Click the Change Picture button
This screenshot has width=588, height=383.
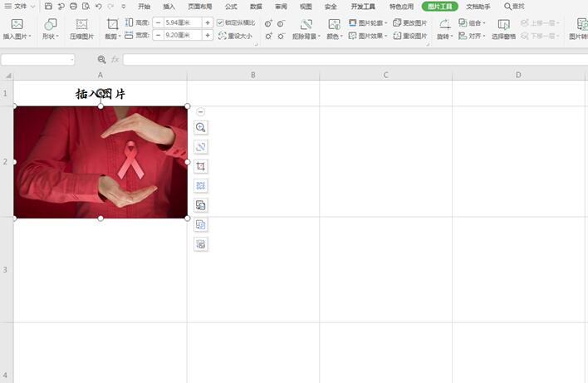click(x=410, y=23)
